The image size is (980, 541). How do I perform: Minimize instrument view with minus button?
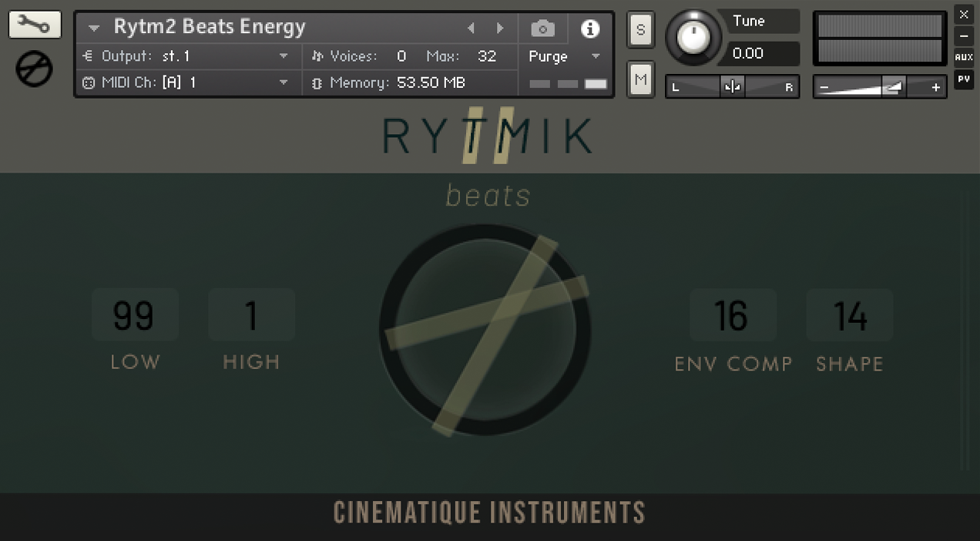[x=964, y=36]
